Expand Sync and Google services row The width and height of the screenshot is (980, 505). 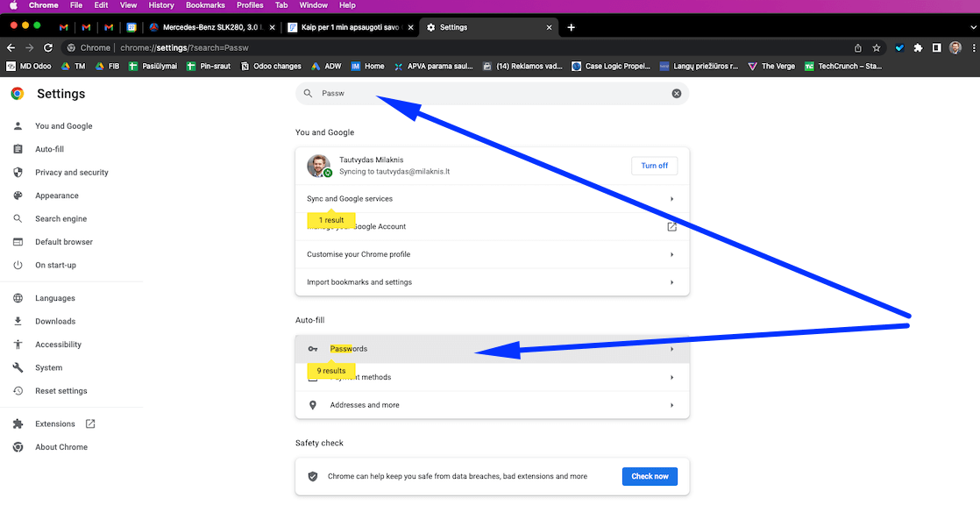coord(492,199)
